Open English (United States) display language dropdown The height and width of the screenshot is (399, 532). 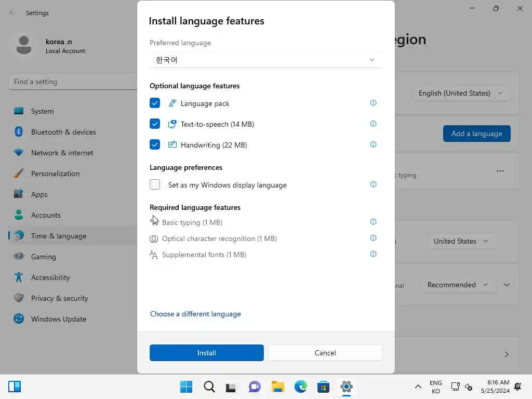point(460,93)
